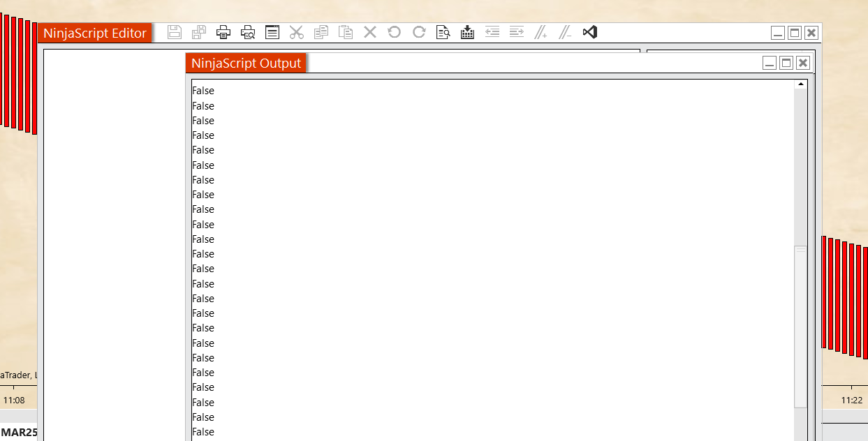Click the Print icon in editor toolbar
868x441 pixels.
223,32
